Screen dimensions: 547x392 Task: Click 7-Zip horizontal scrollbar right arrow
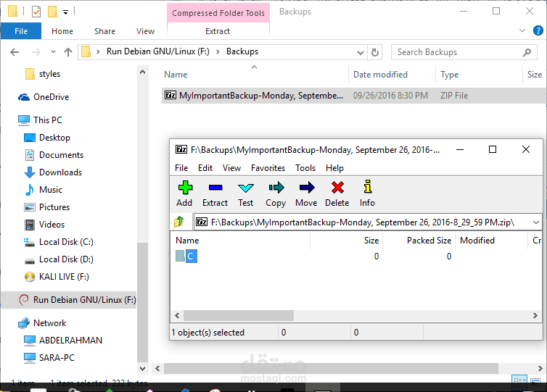pyautogui.click(x=535, y=316)
